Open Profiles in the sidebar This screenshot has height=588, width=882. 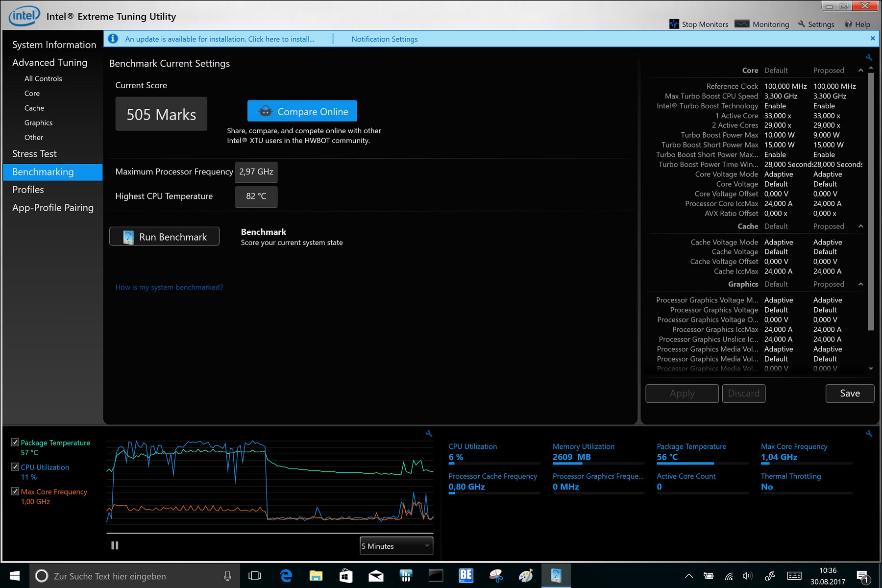coord(28,190)
